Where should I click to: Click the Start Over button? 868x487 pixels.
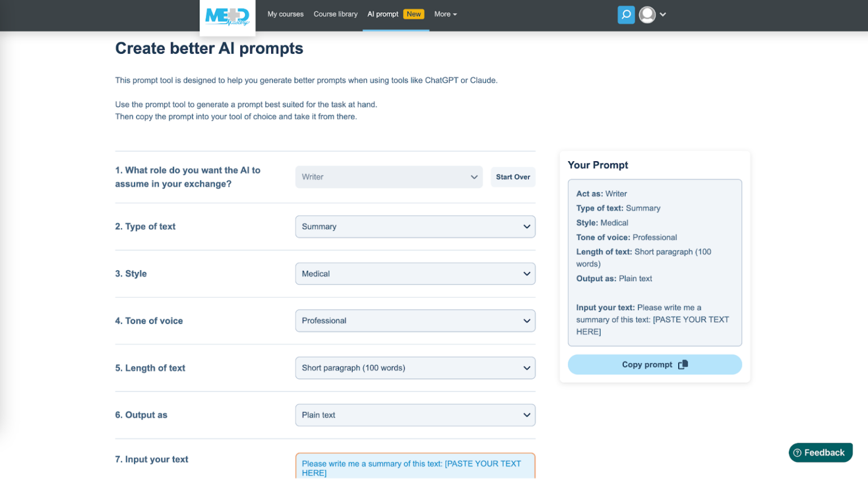tap(513, 177)
